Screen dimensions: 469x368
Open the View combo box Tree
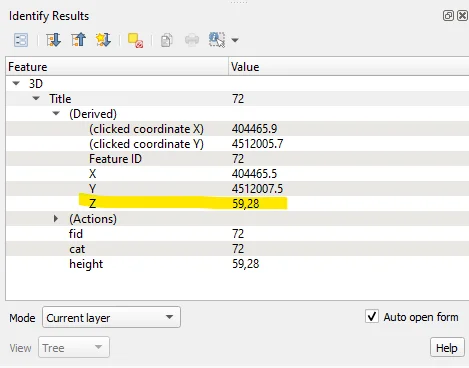pos(74,347)
